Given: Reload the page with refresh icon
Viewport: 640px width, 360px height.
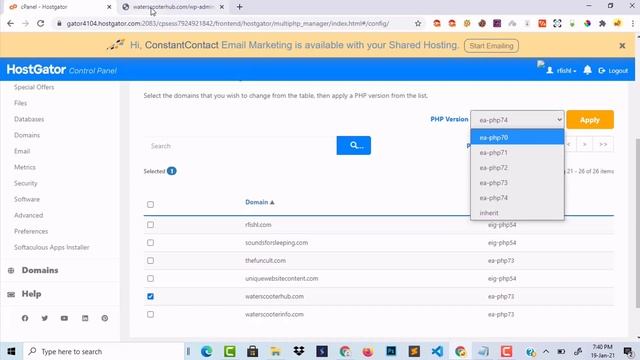Looking at the screenshot, I should [40, 24].
